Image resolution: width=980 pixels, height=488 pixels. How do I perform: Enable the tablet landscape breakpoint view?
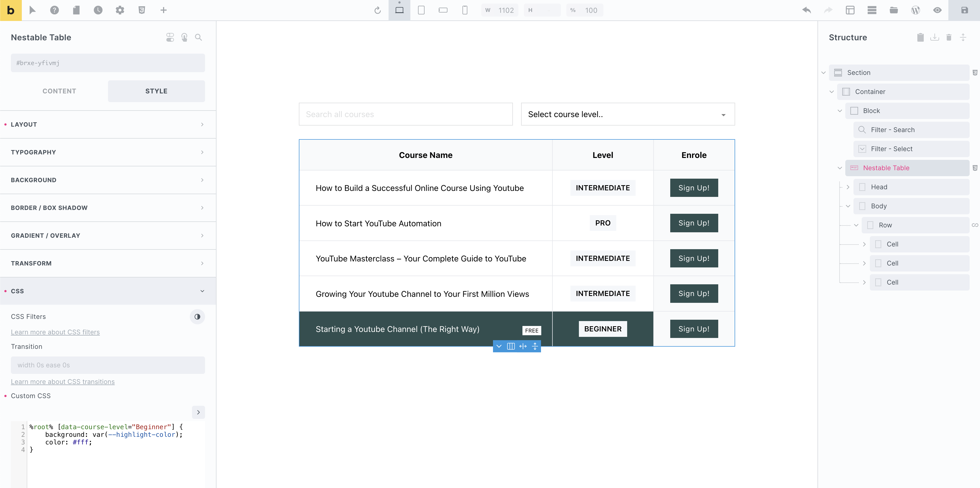pyautogui.click(x=443, y=10)
